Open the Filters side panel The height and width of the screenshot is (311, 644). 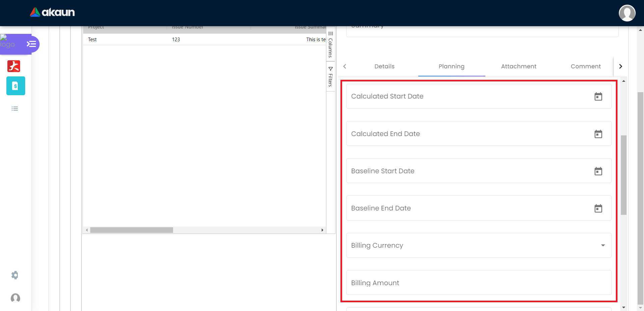click(330, 77)
